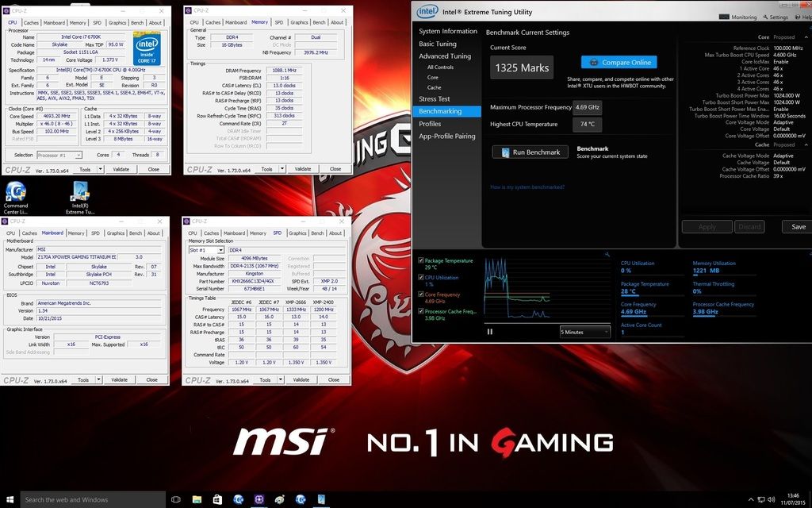Viewport: 812px width, 508px height.
Task: Click the Paint palette taskbar icon
Action: (x=280, y=500)
